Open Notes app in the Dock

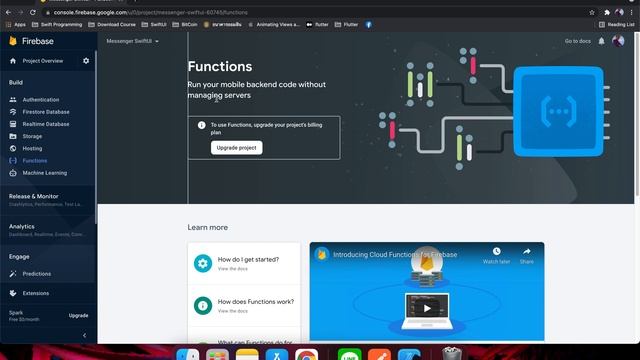(x=247, y=354)
